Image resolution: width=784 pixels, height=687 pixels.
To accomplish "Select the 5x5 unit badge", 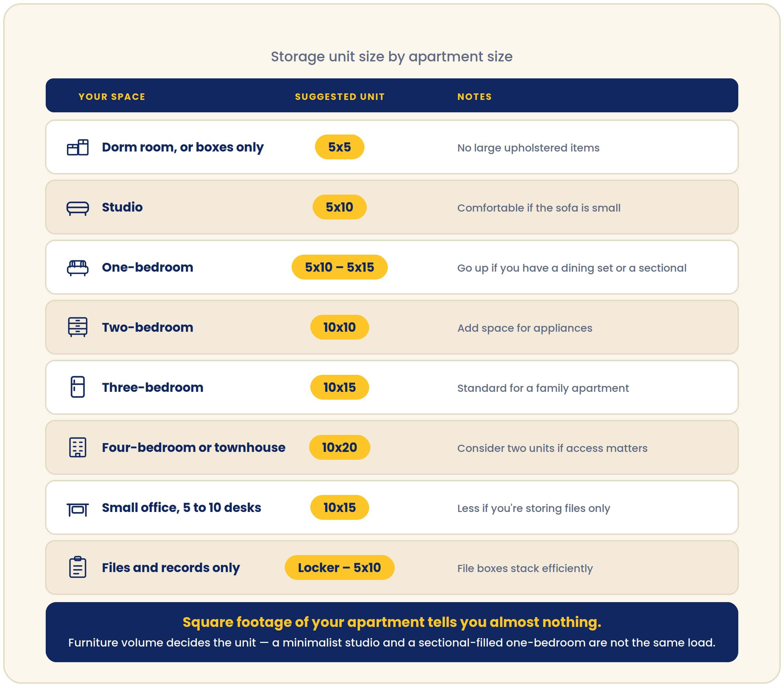I will coord(339,147).
